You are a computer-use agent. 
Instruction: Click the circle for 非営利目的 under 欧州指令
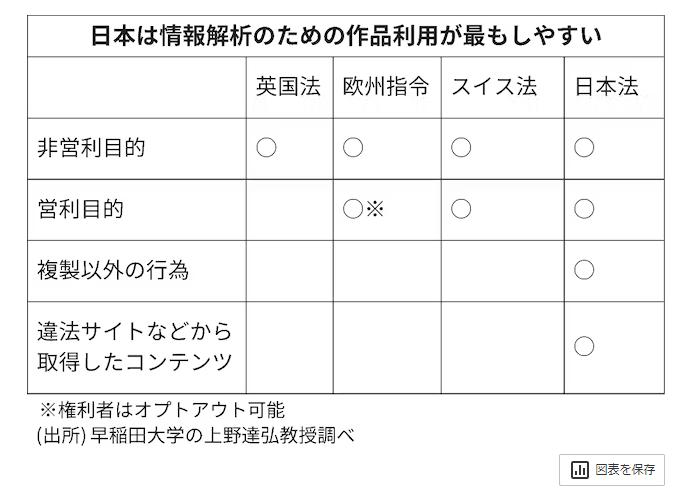point(353,148)
